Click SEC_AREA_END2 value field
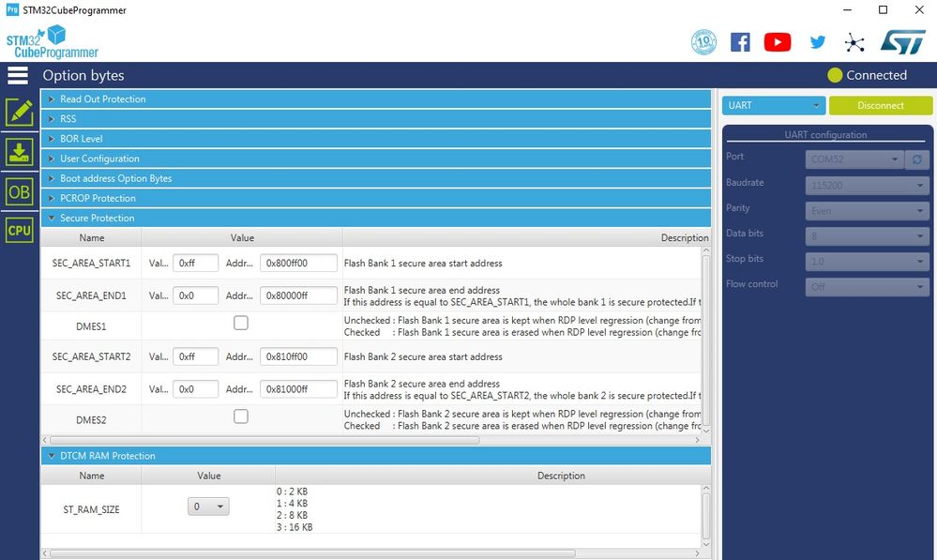This screenshot has height=560, width=937. coord(195,389)
